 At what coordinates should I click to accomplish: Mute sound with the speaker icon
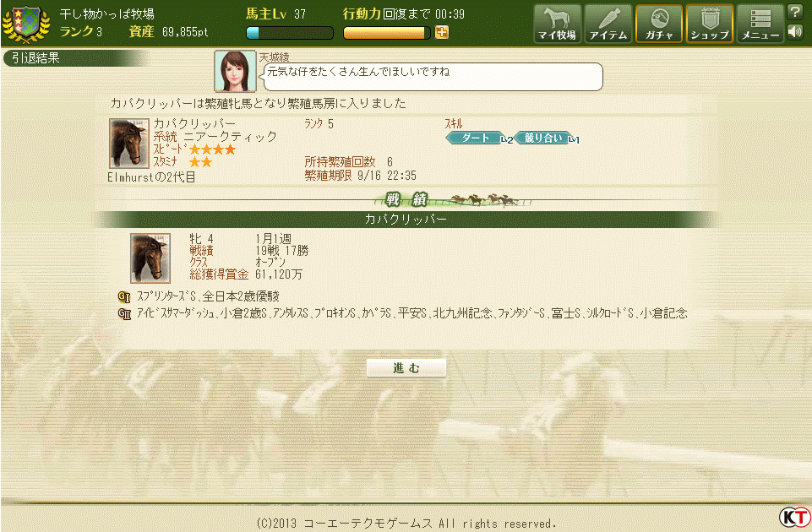tap(794, 32)
